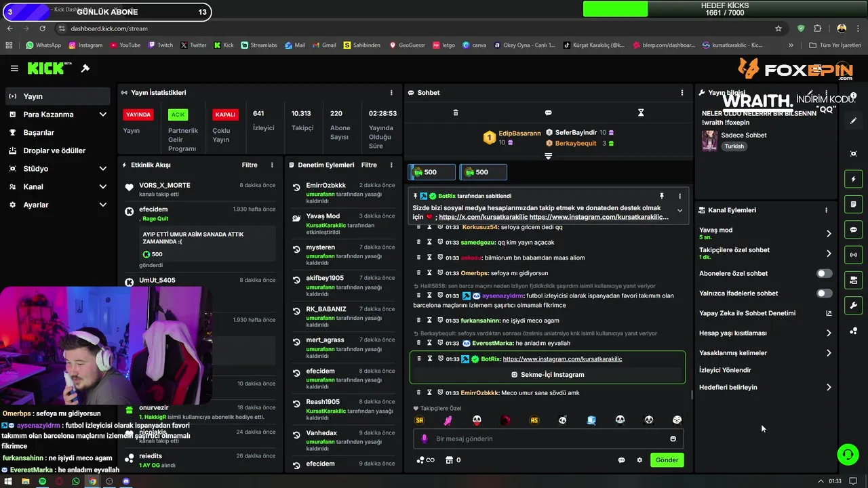Select Yayın in left sidebar
868x488 pixels.
[58, 96]
